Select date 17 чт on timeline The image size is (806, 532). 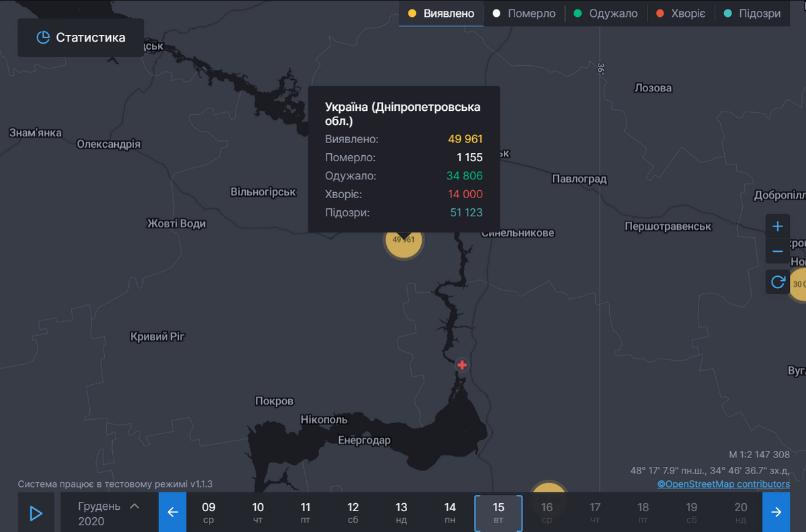pyautogui.click(x=595, y=513)
